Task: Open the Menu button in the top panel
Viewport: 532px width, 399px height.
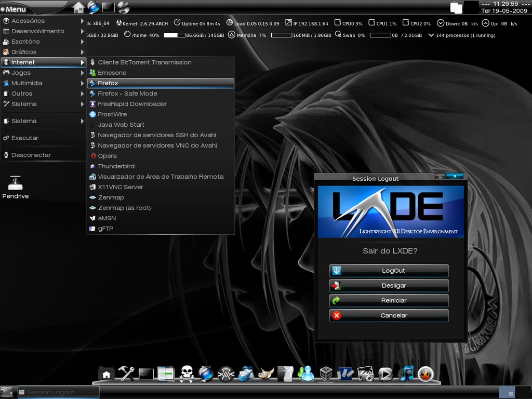Action: (x=14, y=9)
